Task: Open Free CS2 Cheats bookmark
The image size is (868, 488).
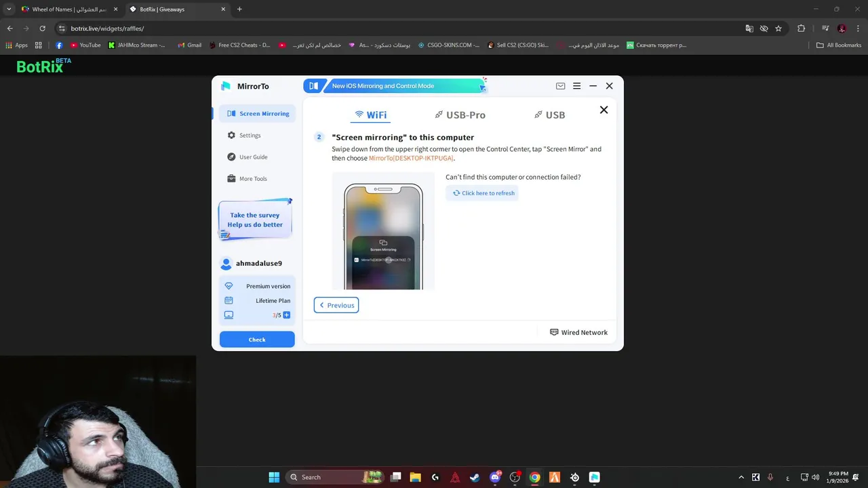Action: (239, 45)
